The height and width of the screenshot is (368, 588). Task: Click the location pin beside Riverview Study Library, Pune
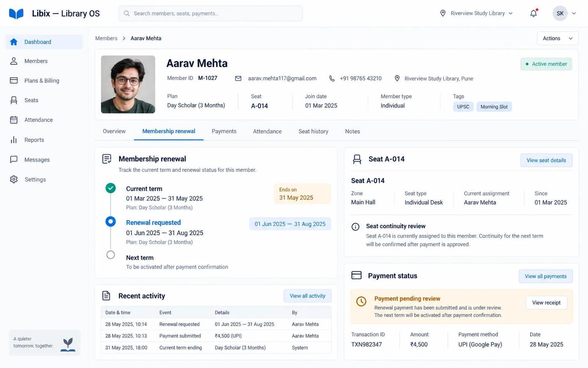pos(397,79)
